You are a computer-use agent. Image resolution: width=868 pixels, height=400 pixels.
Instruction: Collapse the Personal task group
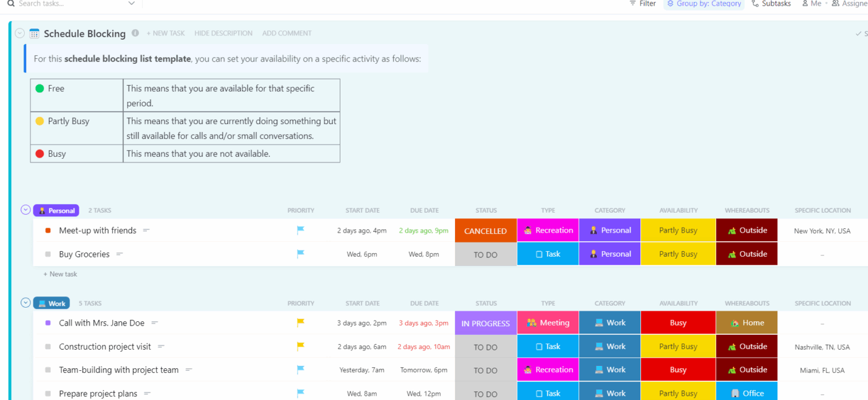click(x=25, y=210)
